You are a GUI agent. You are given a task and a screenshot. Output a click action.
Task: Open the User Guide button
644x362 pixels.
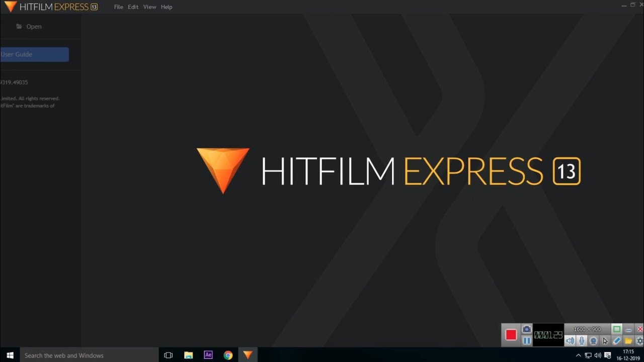(x=34, y=54)
